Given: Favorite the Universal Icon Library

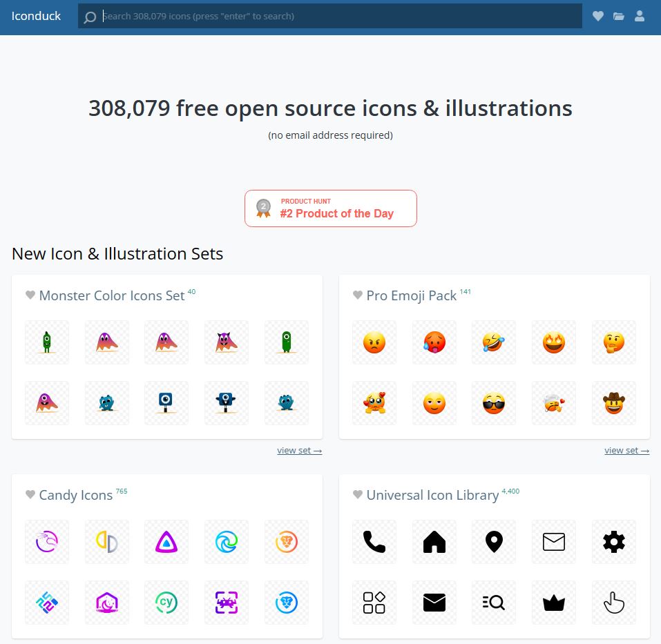Looking at the screenshot, I should 358,494.
